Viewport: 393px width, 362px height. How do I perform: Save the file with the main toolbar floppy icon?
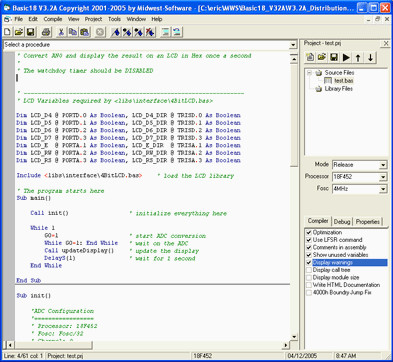pyautogui.click(x=31, y=32)
